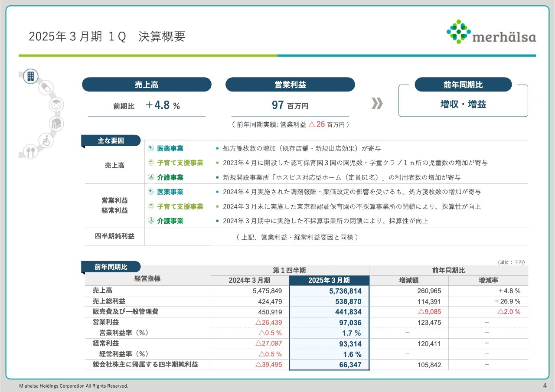This screenshot has height=392, width=555.
Task: Click the pill icon beside 医薬事業
Action: point(150,148)
